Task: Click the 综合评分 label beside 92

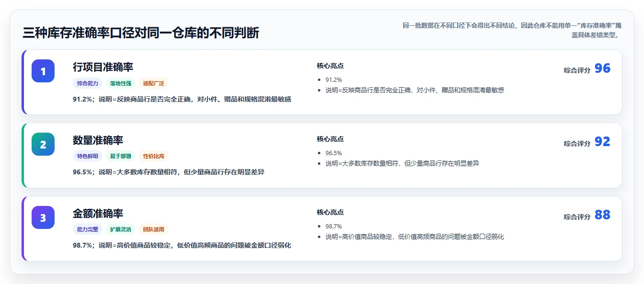Action: tap(577, 144)
